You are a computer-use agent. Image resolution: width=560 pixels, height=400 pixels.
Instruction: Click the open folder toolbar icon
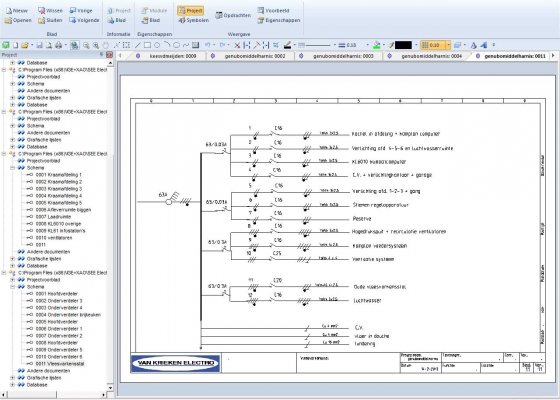coord(24,45)
